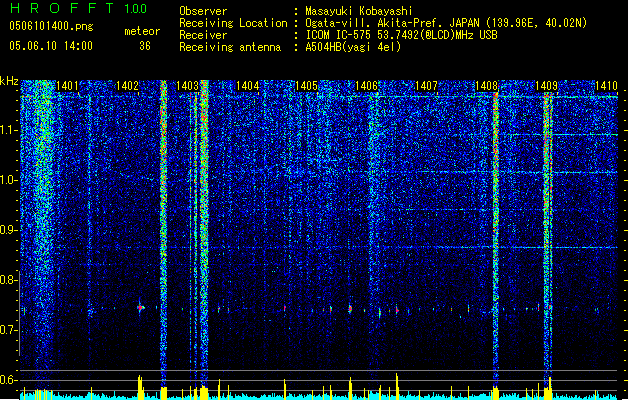Click time marker 1409
This screenshot has width=629, height=400.
click(x=546, y=86)
